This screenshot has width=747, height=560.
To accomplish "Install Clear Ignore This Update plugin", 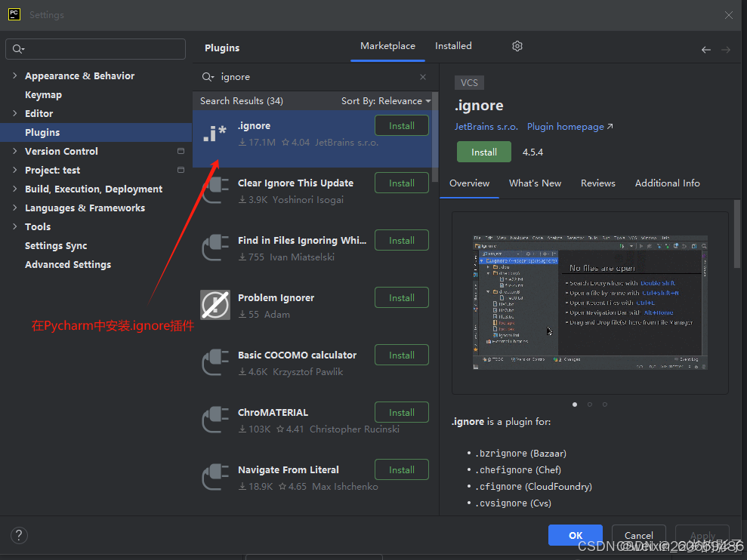I will (402, 183).
